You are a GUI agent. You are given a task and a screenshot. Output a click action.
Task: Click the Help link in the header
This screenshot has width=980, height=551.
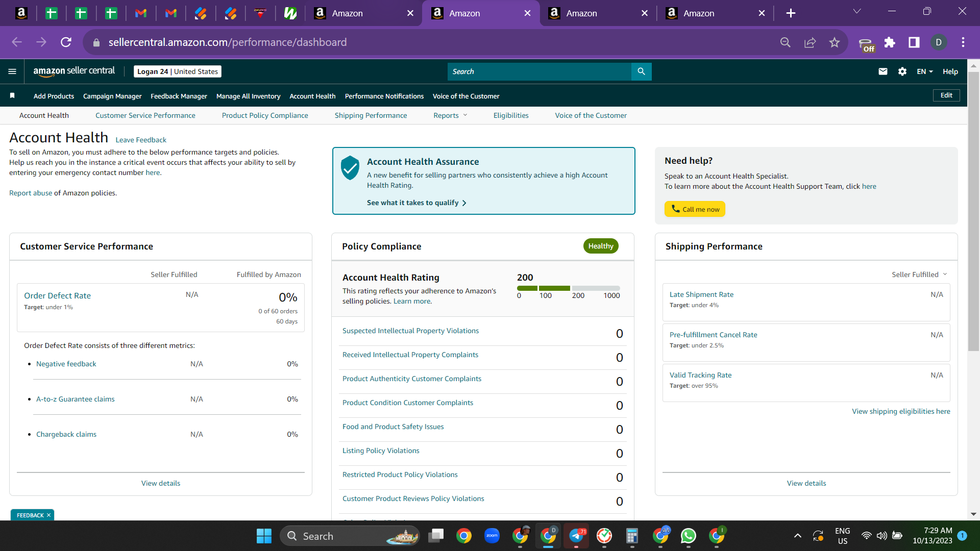(950, 71)
